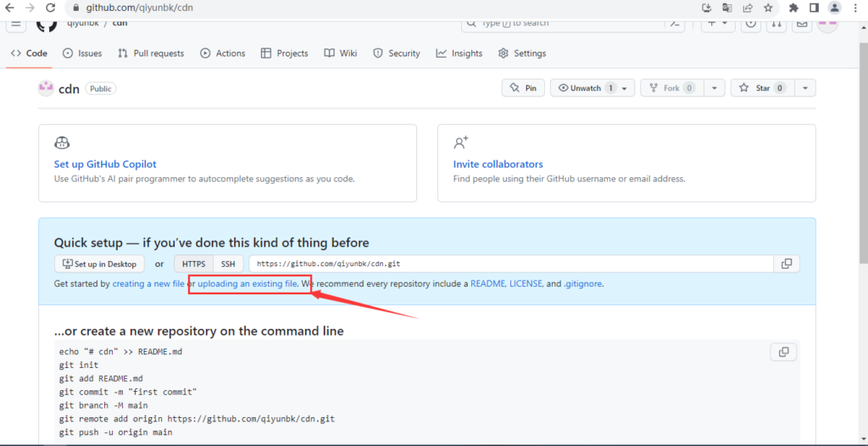Screen dimensions: 868x446
Task: Click the copy URL icon beside cdn.git
Action: point(787,264)
